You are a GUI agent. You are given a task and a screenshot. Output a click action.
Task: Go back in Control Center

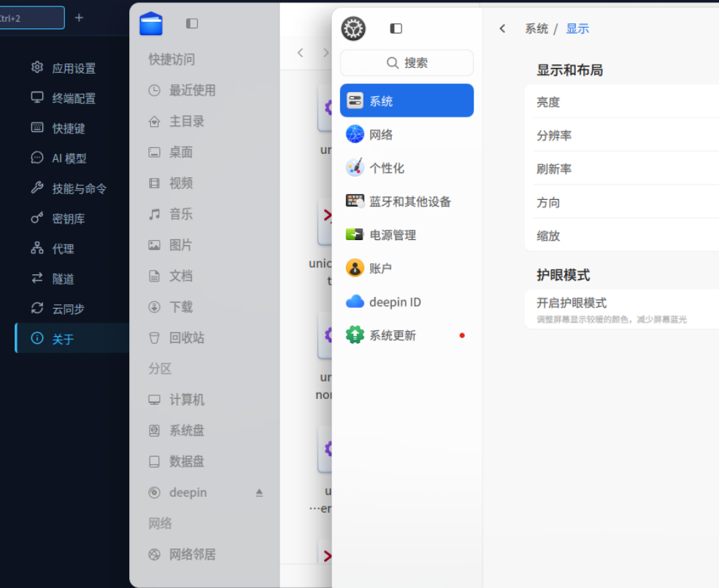(x=502, y=29)
